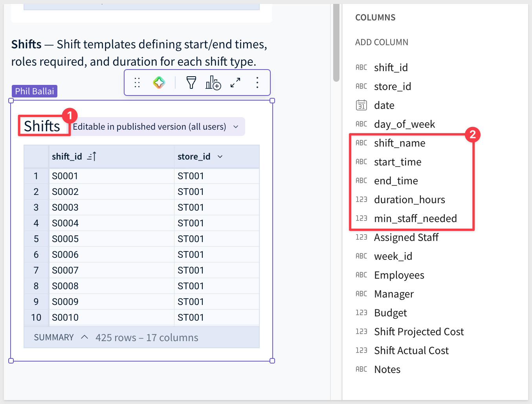Click the drag handle in the table toolbar
Screen dimensions: 532x404
(x=137, y=83)
